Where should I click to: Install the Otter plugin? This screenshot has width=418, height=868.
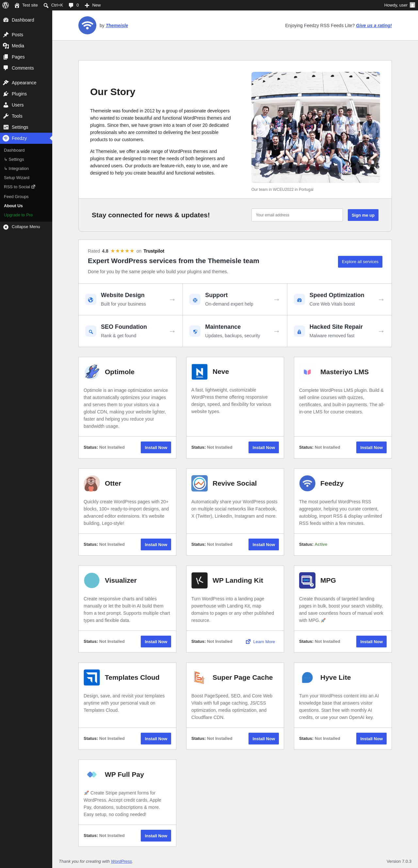point(156,544)
